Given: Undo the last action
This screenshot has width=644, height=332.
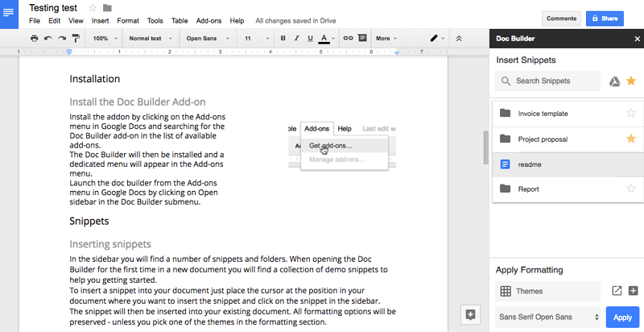Looking at the screenshot, I should [x=48, y=38].
